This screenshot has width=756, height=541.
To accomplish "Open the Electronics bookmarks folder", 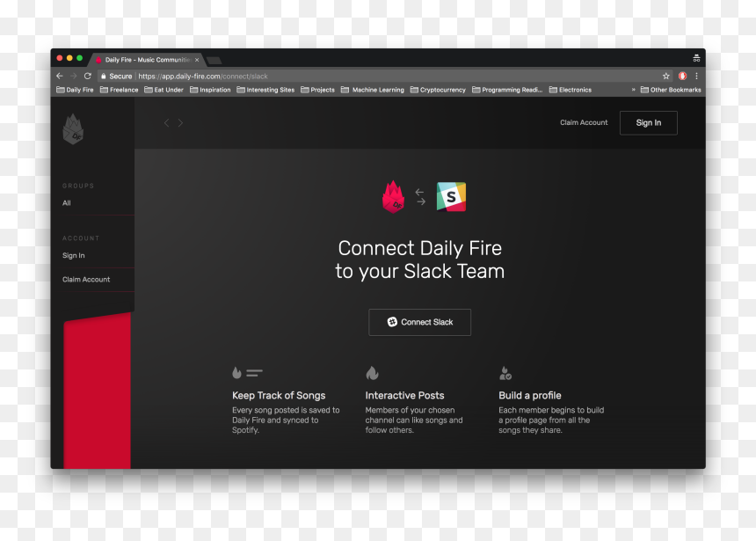I will [571, 90].
